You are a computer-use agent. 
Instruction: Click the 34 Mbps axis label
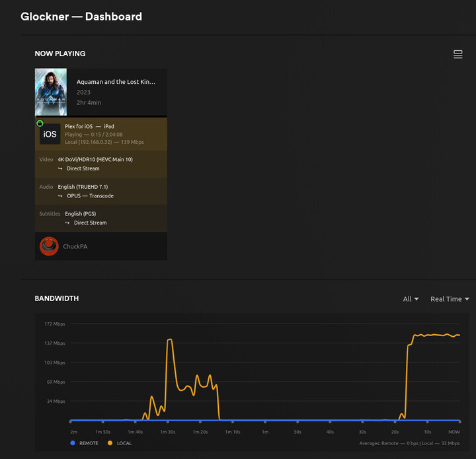[x=56, y=402]
